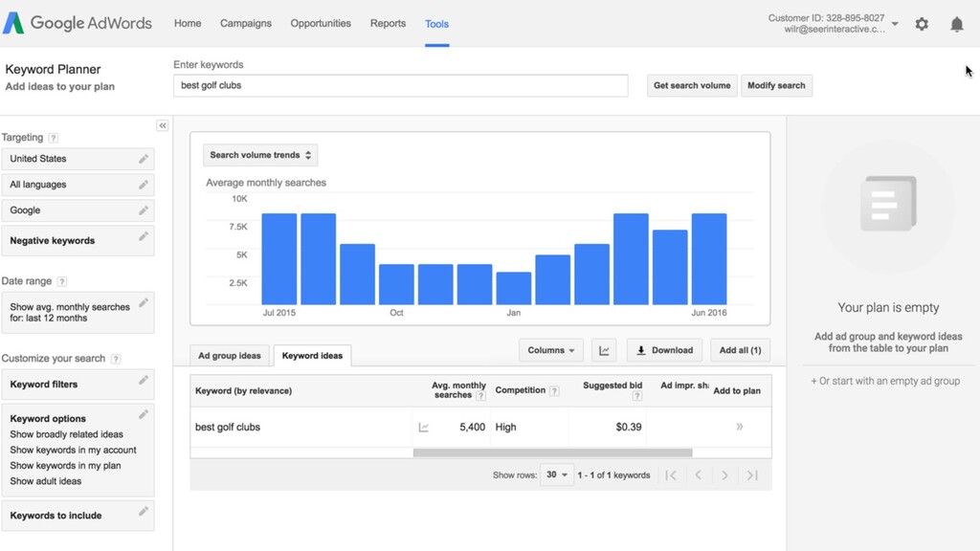
Task: Switch to Ad group ideas tab
Action: pos(230,356)
